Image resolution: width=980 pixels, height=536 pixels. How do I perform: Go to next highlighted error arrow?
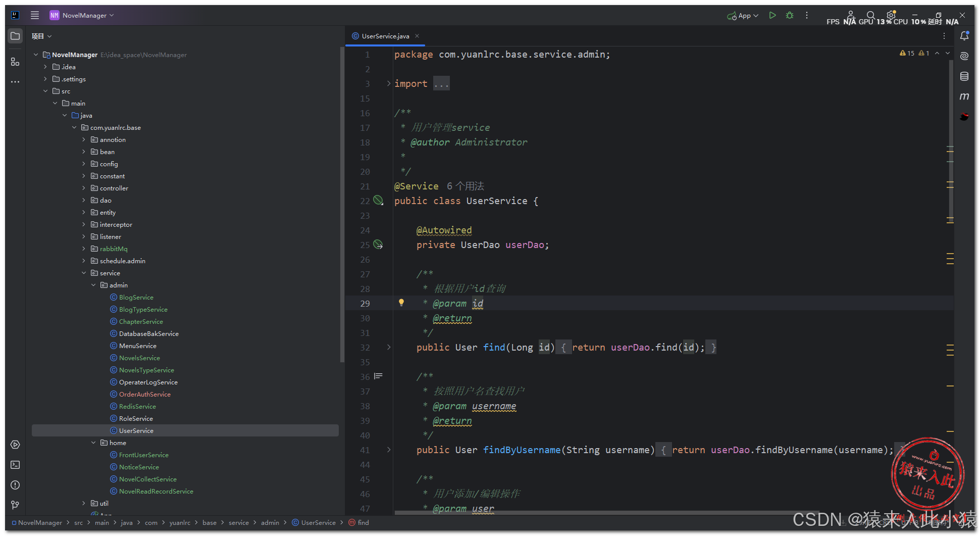point(948,53)
